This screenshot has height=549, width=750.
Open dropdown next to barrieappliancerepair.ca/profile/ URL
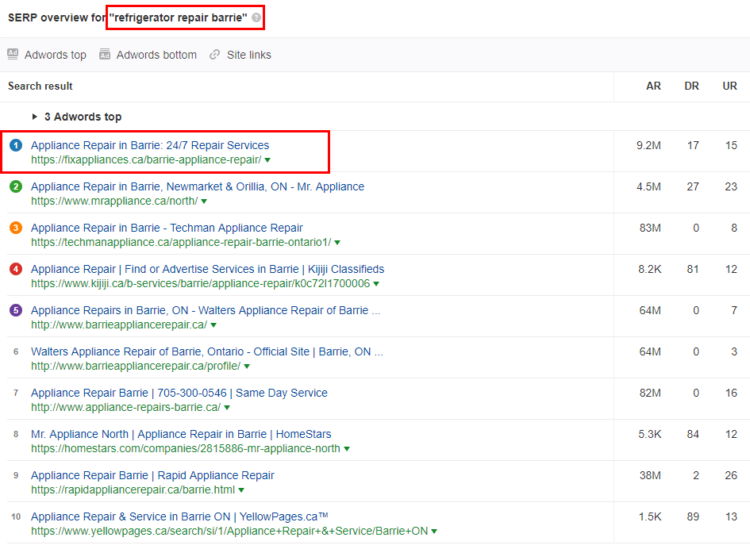(247, 366)
